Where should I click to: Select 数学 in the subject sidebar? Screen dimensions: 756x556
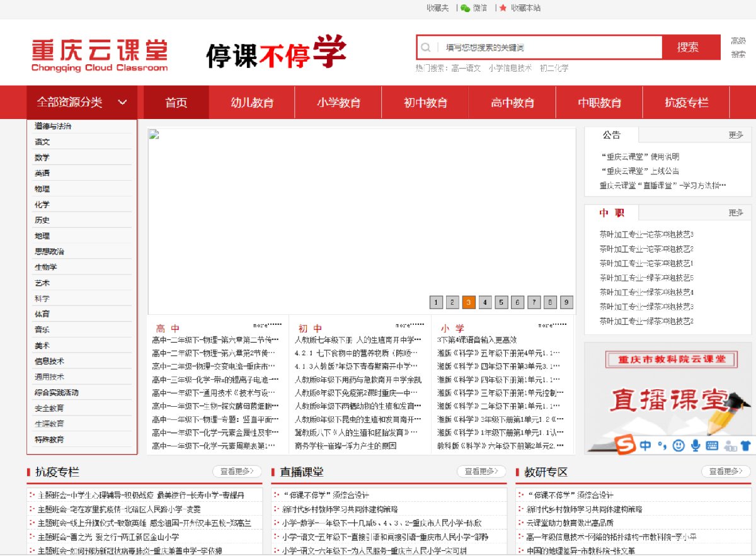(42, 157)
